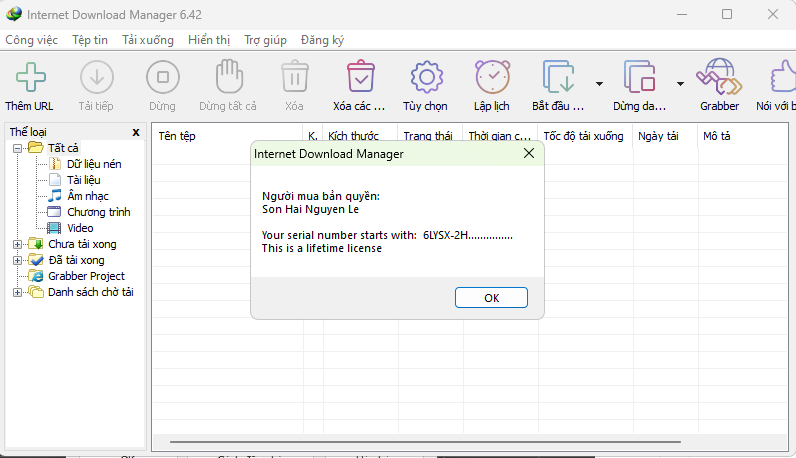Viewport: 796px width, 458px height.
Task: Select the Tất cả category label
Action: coord(63,148)
